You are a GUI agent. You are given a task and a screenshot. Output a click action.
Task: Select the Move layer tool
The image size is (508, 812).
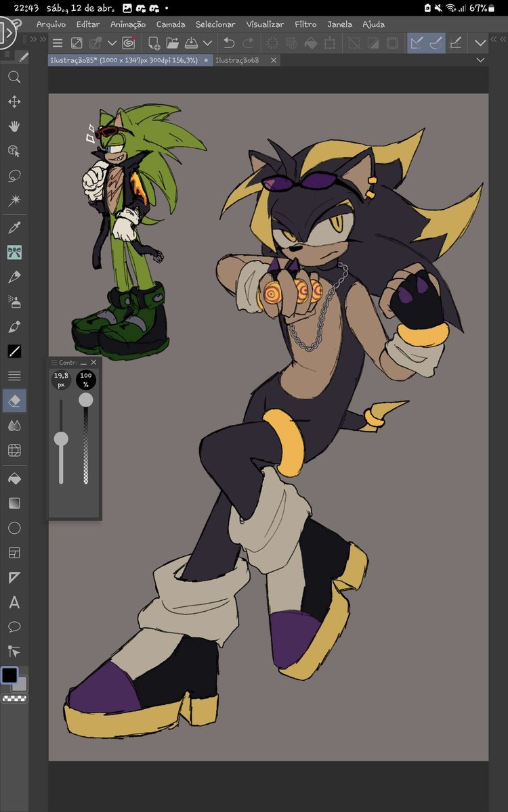[x=14, y=102]
